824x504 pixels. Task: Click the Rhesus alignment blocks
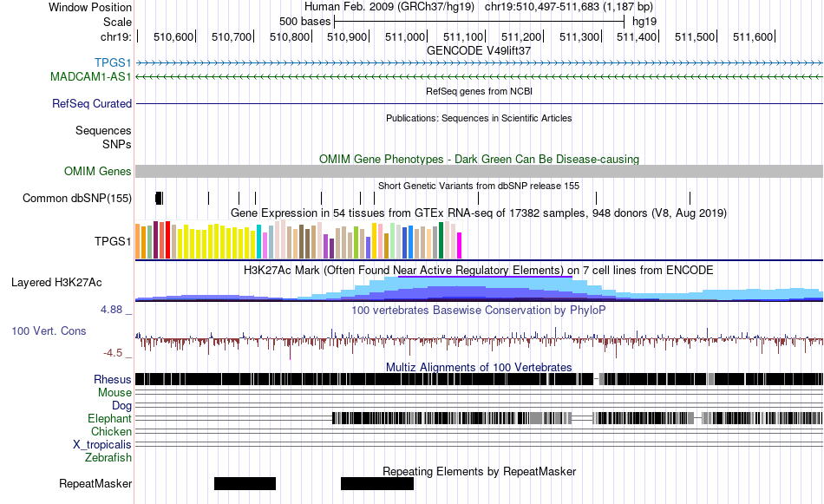pos(479,379)
